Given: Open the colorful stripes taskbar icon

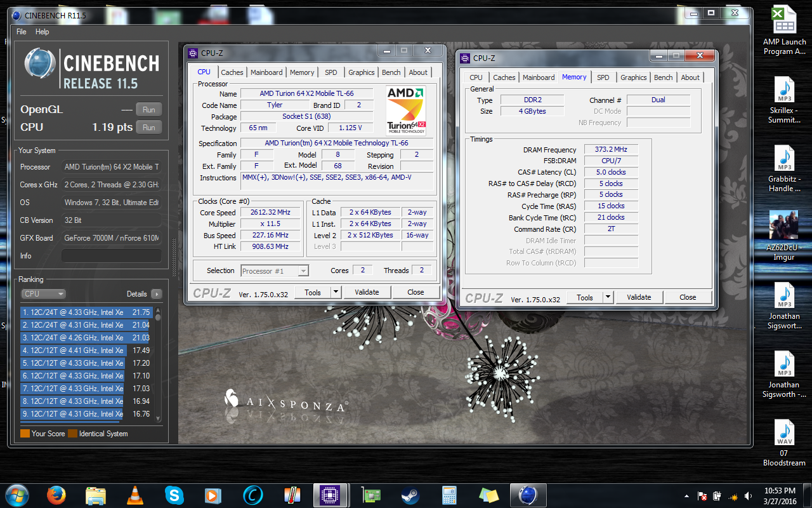Looking at the screenshot, I should point(292,495).
